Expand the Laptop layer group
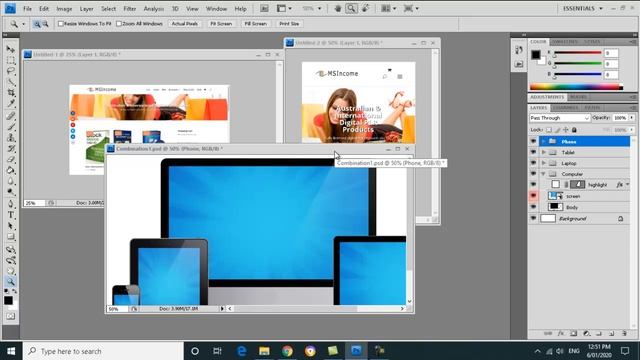 [544, 163]
